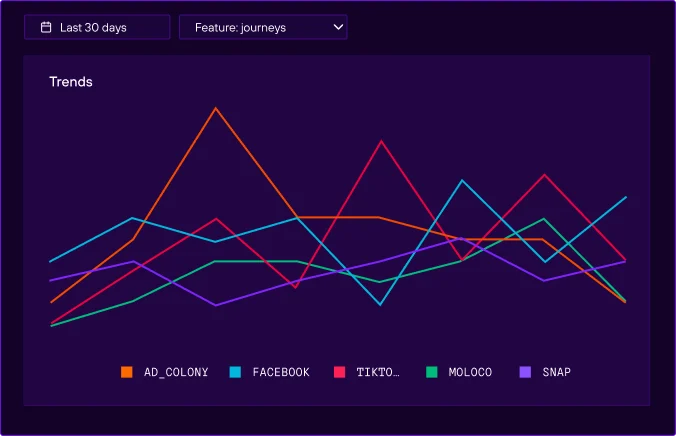The image size is (676, 436).
Task: Toggle the AD_COLONY series label in legend
Action: (176, 372)
